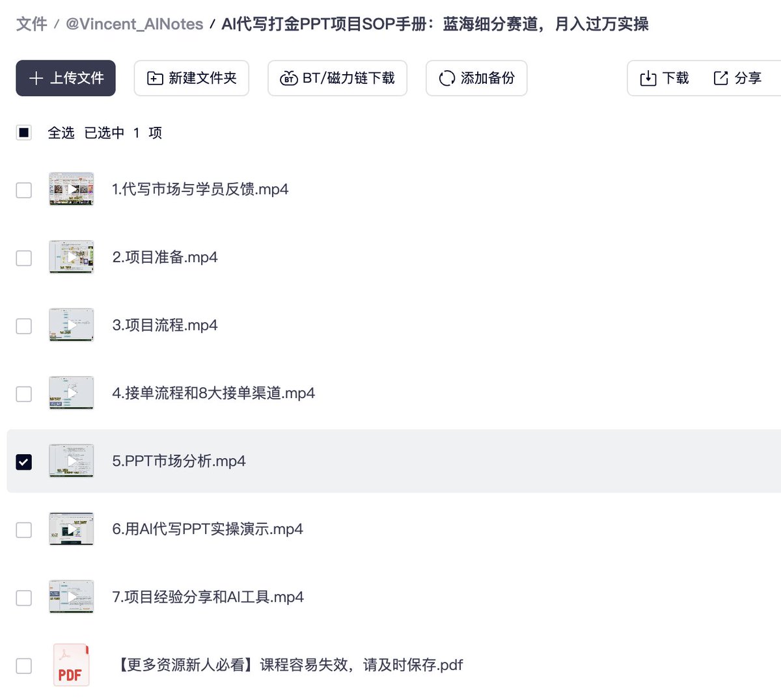Toggle the 全选 select-all checkbox
The width and height of the screenshot is (781, 700).
pos(24,133)
